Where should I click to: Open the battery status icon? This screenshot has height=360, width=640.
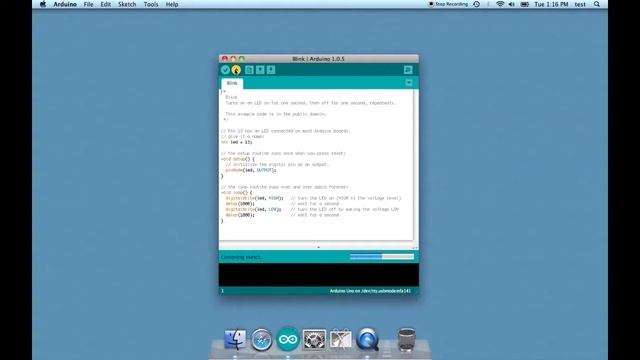click(x=525, y=4)
